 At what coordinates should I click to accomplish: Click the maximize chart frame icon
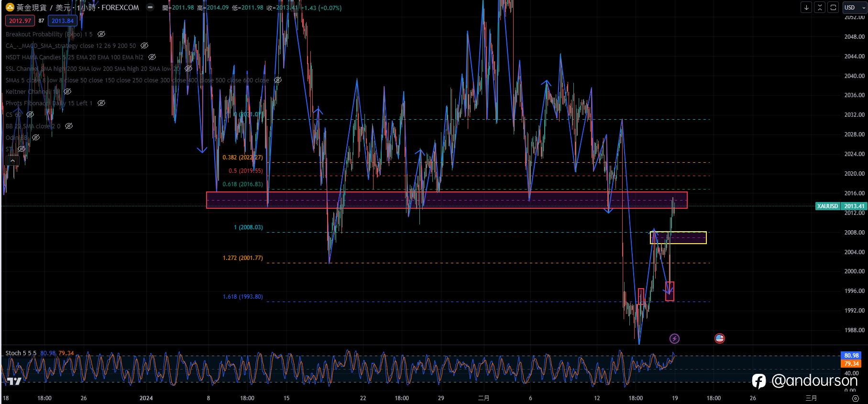(833, 7)
